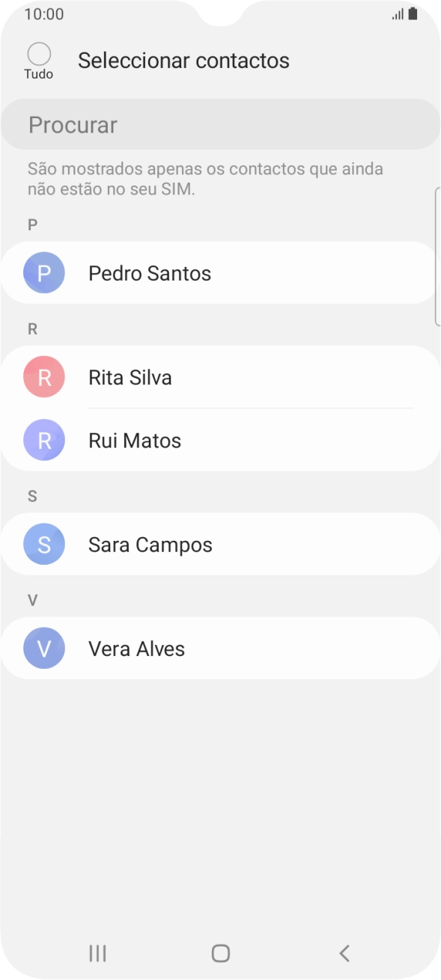This screenshot has width=441, height=980.
Task: Tap the Rui Matos contact entry
Action: pos(187,440)
